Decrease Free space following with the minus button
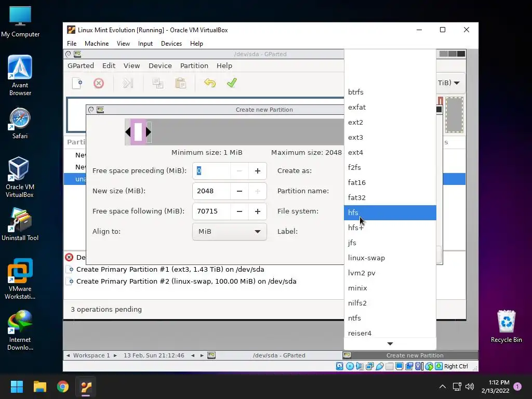The image size is (532, 399). 239,211
